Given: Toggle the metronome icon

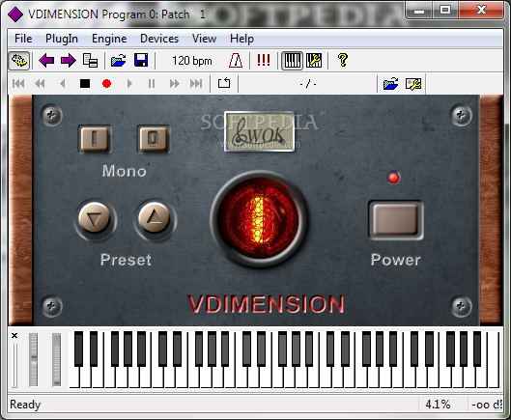Looking at the screenshot, I should pos(236,61).
